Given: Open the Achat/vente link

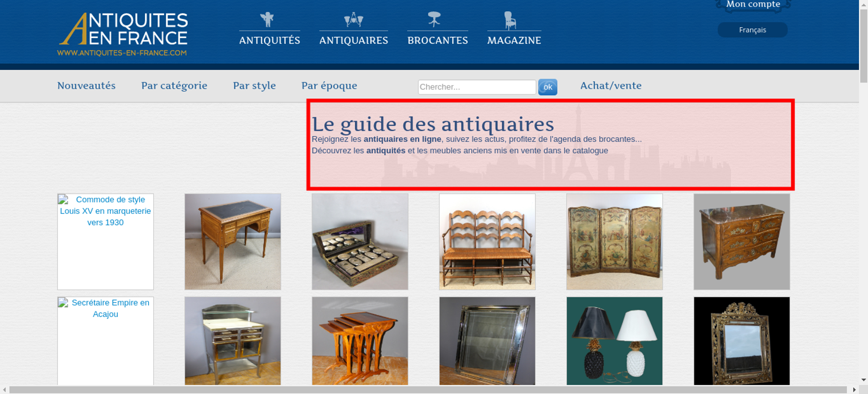Looking at the screenshot, I should (611, 86).
